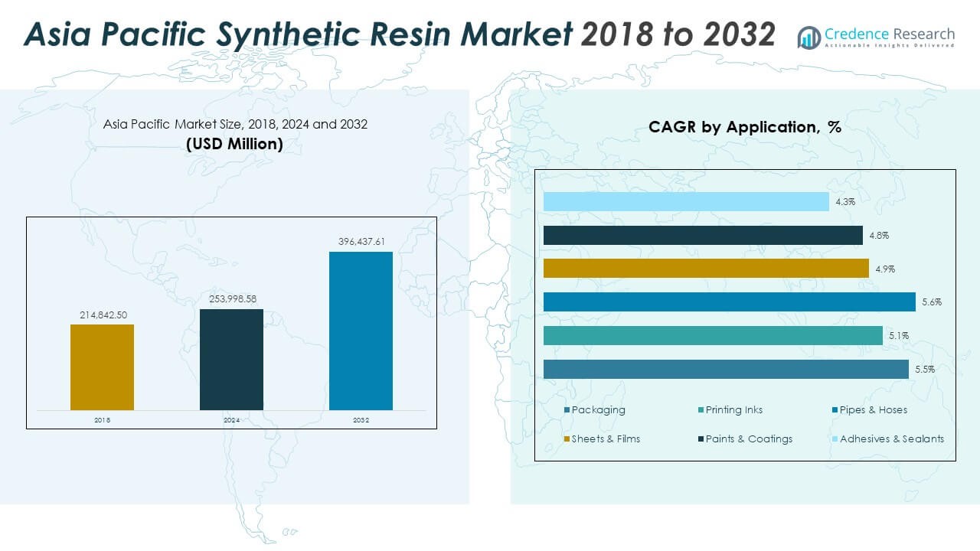
Task: Click the gold 4.9% CAGR bar
Action: pos(706,269)
